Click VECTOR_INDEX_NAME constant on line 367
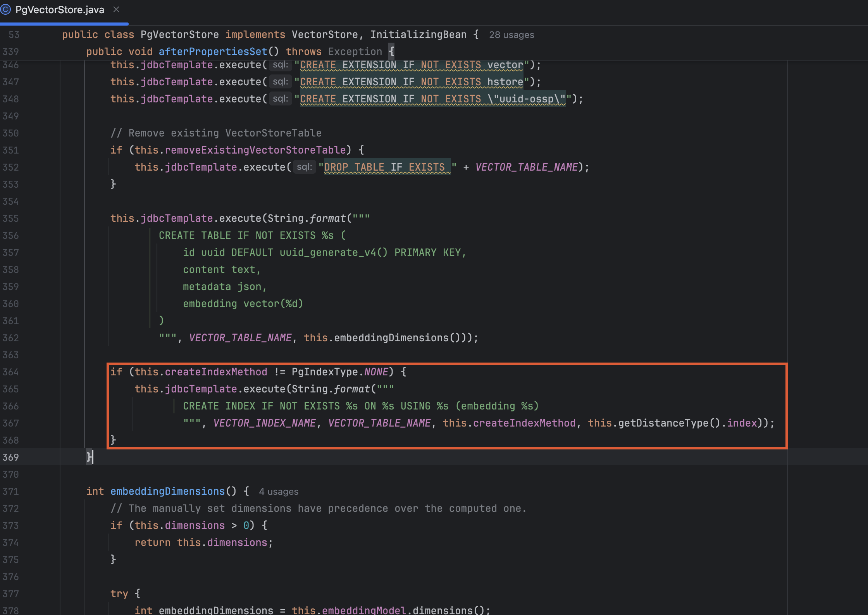 (264, 423)
